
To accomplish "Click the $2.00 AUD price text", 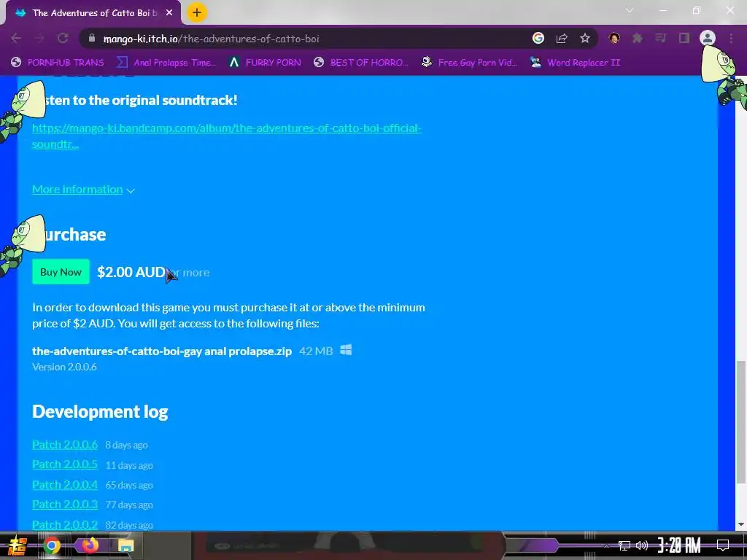I will pos(131,272).
